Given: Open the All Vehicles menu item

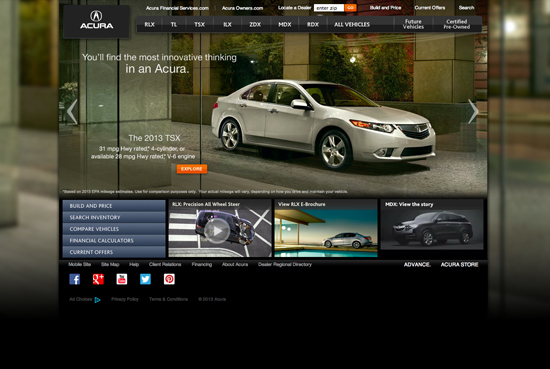Looking at the screenshot, I should (x=352, y=25).
